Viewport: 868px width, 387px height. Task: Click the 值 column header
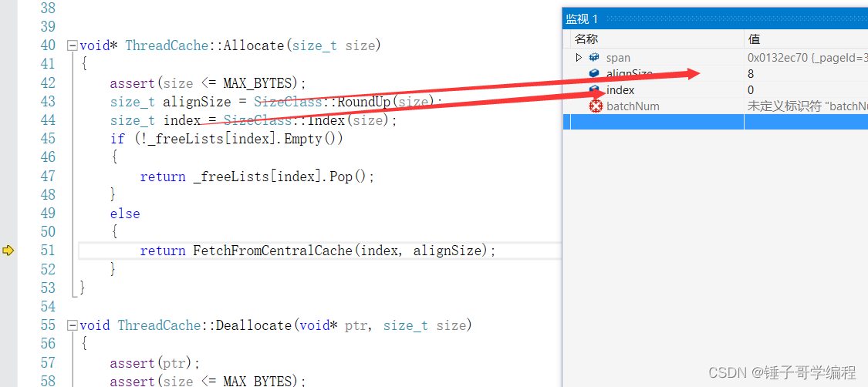click(x=754, y=39)
